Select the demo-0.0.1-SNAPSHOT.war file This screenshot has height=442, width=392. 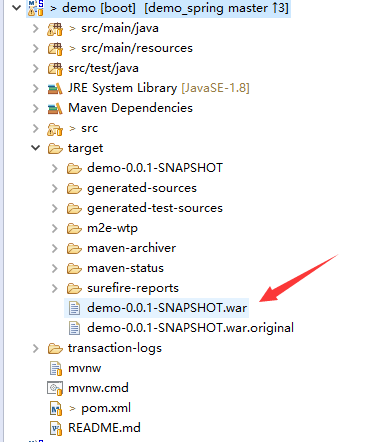point(167,308)
